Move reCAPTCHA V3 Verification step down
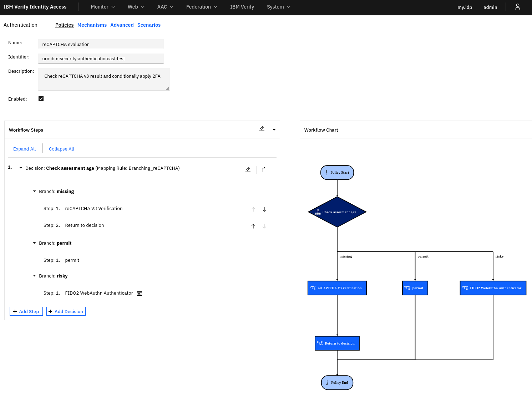The image size is (532, 397). coord(264,209)
